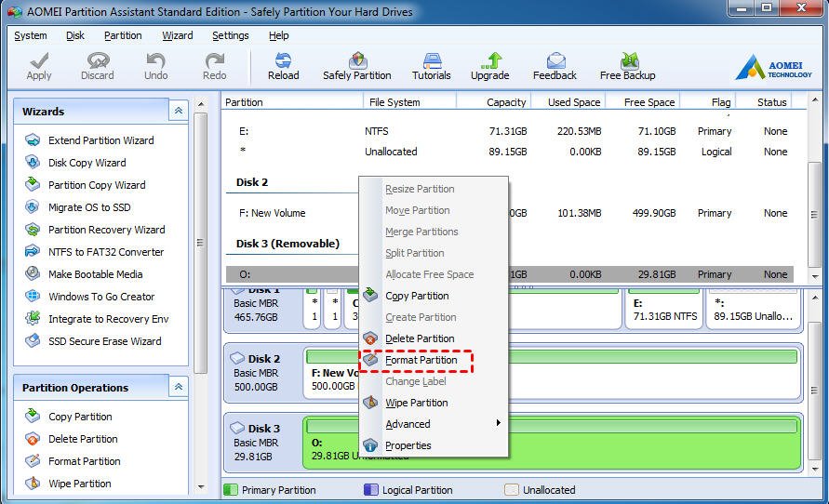
Task: Choose Wipe Partition in context menu
Action: coord(434,403)
